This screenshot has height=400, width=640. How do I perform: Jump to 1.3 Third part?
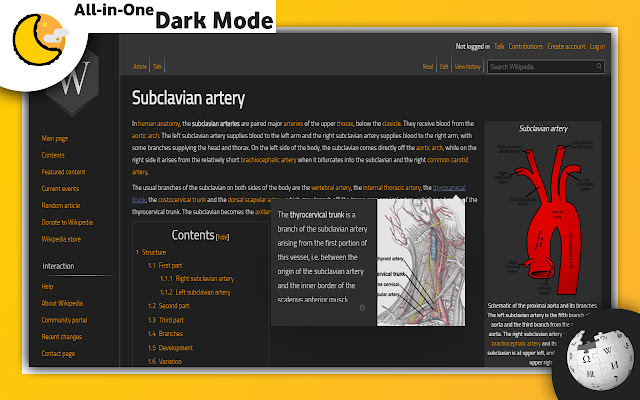pos(166,320)
